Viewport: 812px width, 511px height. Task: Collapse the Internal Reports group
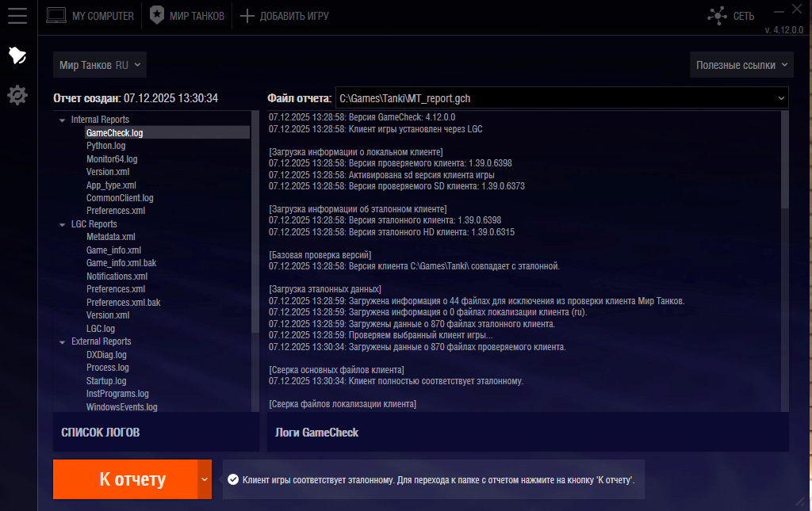[62, 120]
